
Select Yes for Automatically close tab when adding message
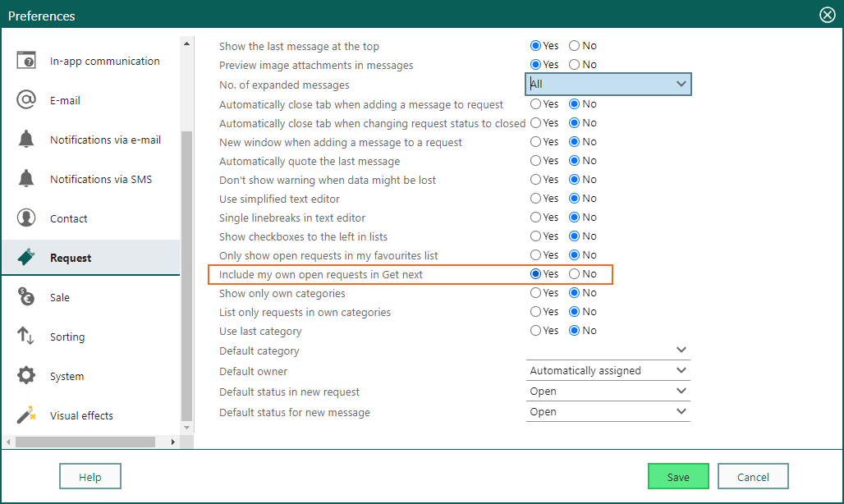pos(535,103)
